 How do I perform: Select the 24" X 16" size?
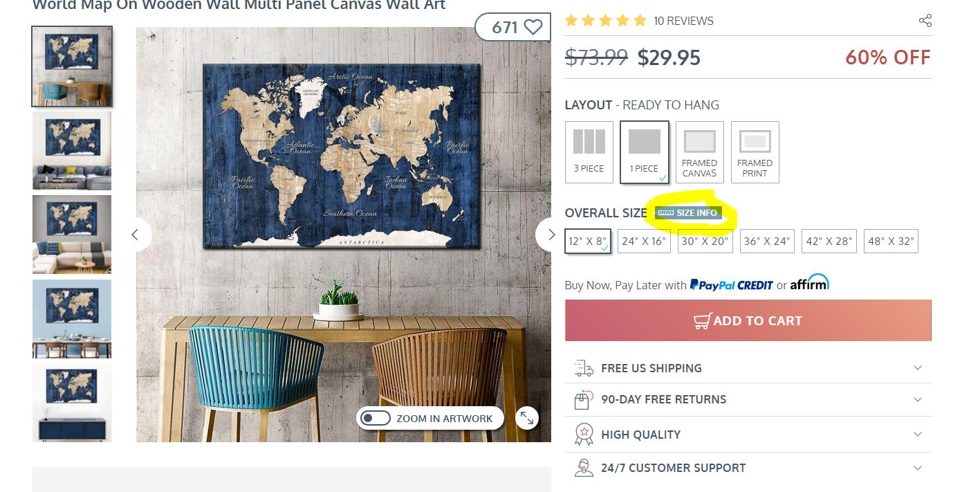click(644, 242)
